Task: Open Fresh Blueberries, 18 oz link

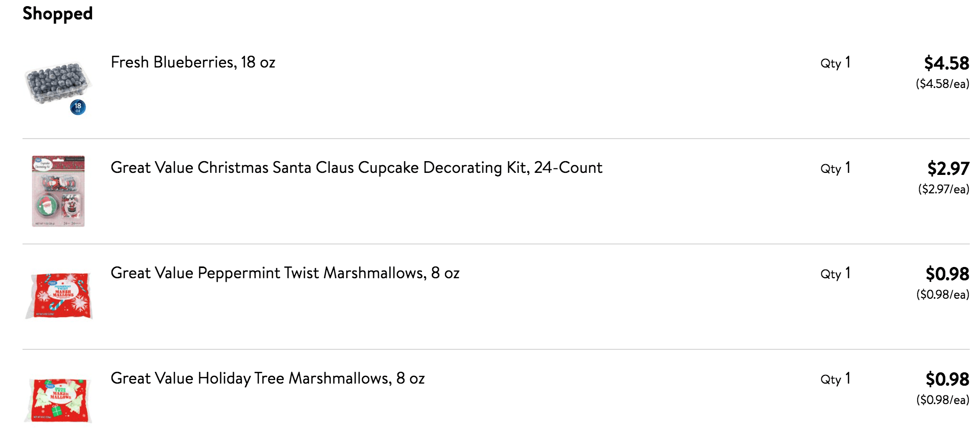Action: (193, 62)
